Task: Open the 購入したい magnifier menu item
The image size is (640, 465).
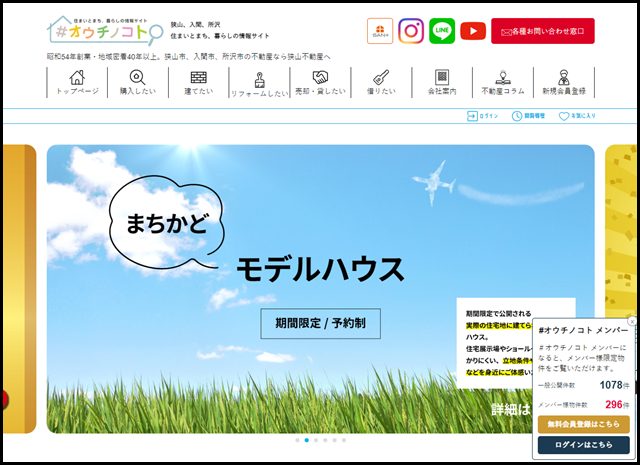Action: coord(138,82)
